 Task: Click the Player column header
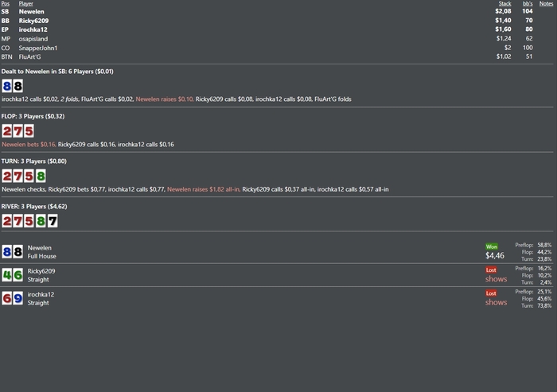[x=26, y=3]
